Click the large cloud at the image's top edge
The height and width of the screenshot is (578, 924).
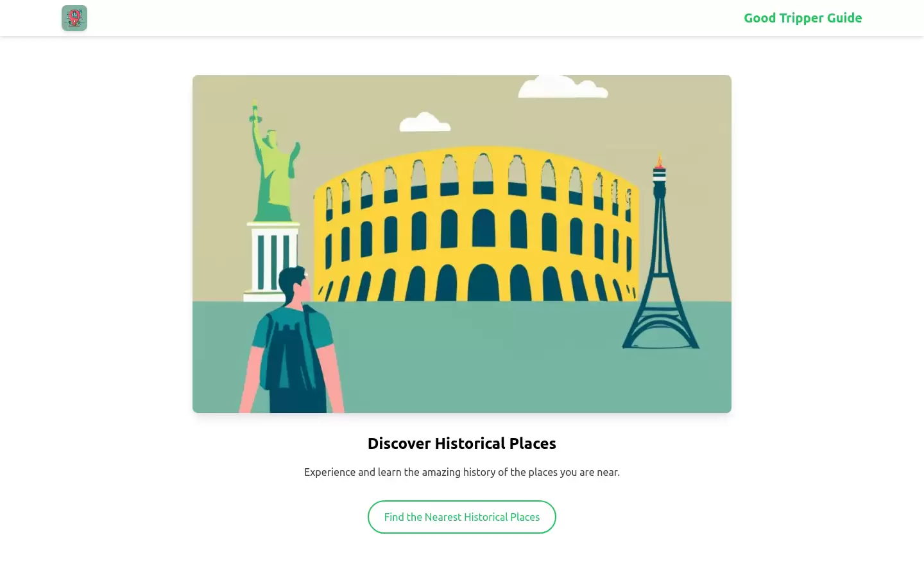[x=562, y=87]
